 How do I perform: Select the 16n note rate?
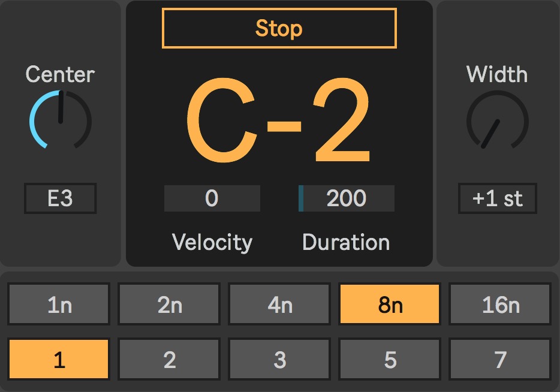coord(500,304)
